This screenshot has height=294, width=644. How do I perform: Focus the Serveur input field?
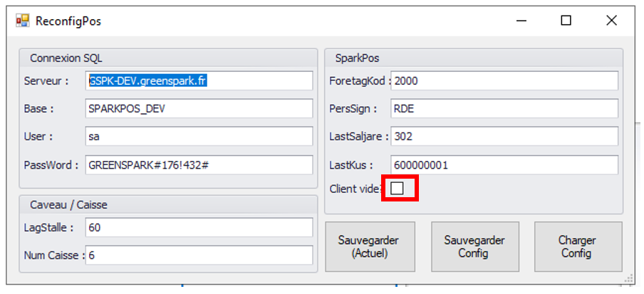[x=199, y=80]
